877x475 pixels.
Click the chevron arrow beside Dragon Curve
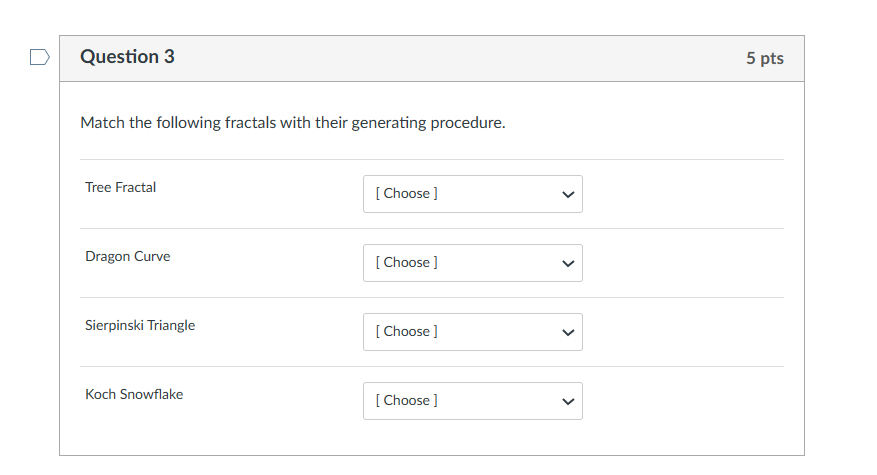pyautogui.click(x=568, y=263)
